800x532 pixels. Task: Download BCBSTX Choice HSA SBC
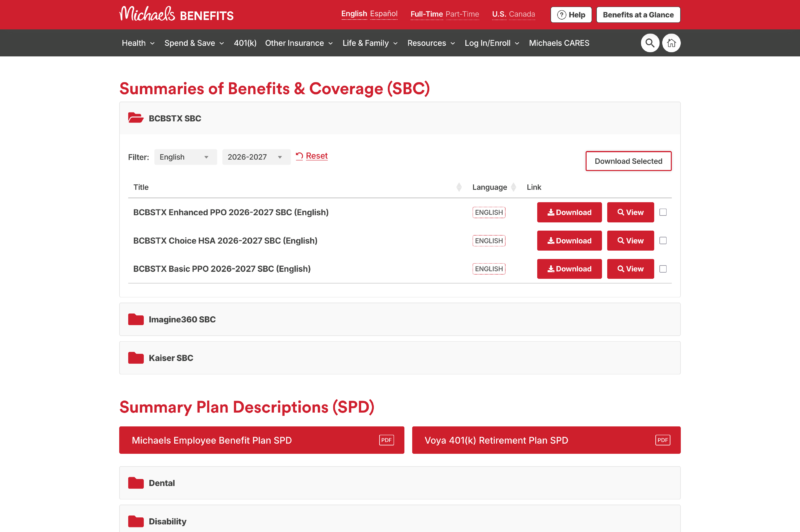click(x=569, y=241)
